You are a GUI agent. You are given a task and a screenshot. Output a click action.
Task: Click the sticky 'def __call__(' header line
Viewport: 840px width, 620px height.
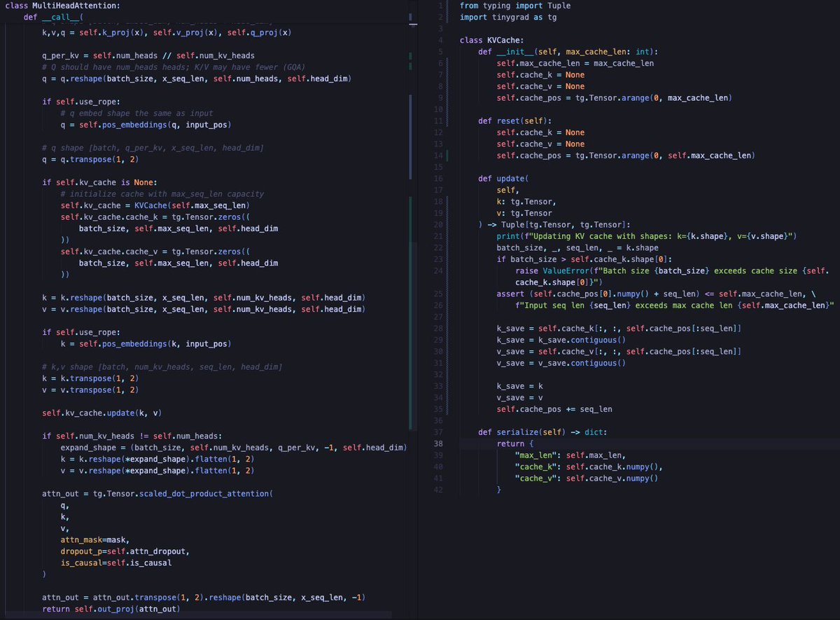(x=53, y=17)
